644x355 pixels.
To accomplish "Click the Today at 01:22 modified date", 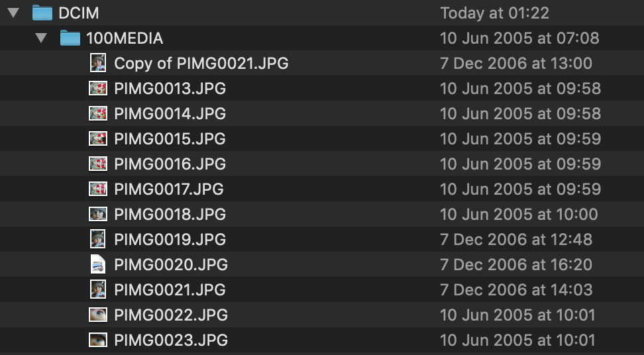I will click(x=494, y=13).
